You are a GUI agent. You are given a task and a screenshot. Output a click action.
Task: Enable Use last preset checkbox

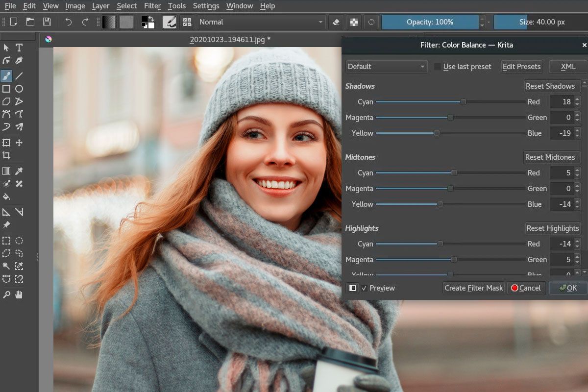tap(437, 67)
